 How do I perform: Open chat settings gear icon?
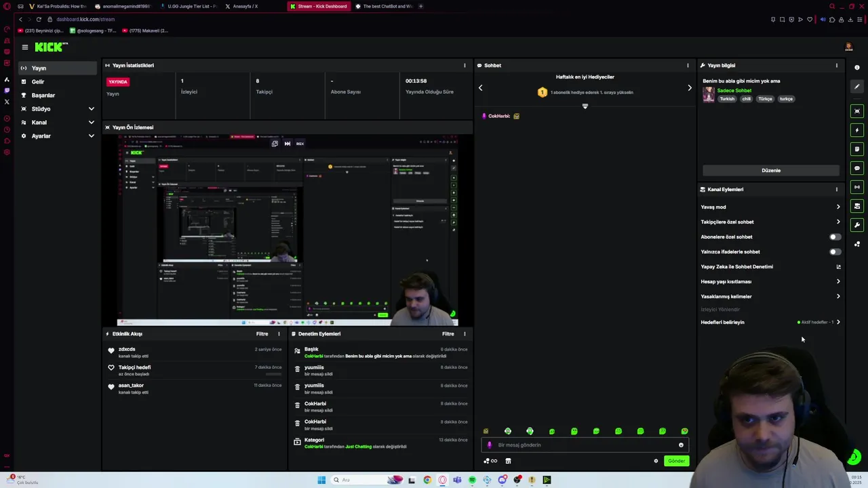point(656,461)
